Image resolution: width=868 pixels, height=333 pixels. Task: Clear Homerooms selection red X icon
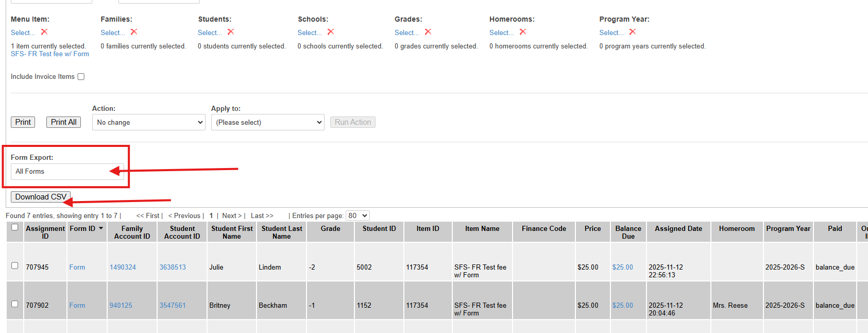point(523,32)
